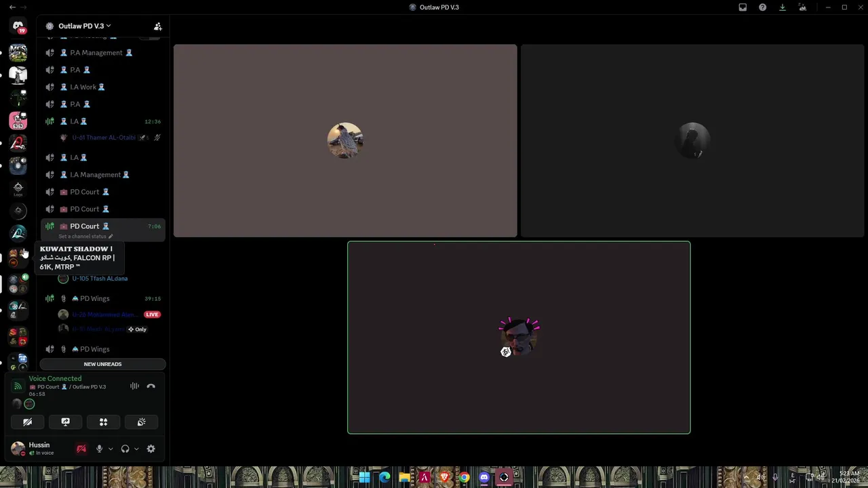Disconnect from voice with hang-up icon
868x488 pixels.
(x=151, y=386)
